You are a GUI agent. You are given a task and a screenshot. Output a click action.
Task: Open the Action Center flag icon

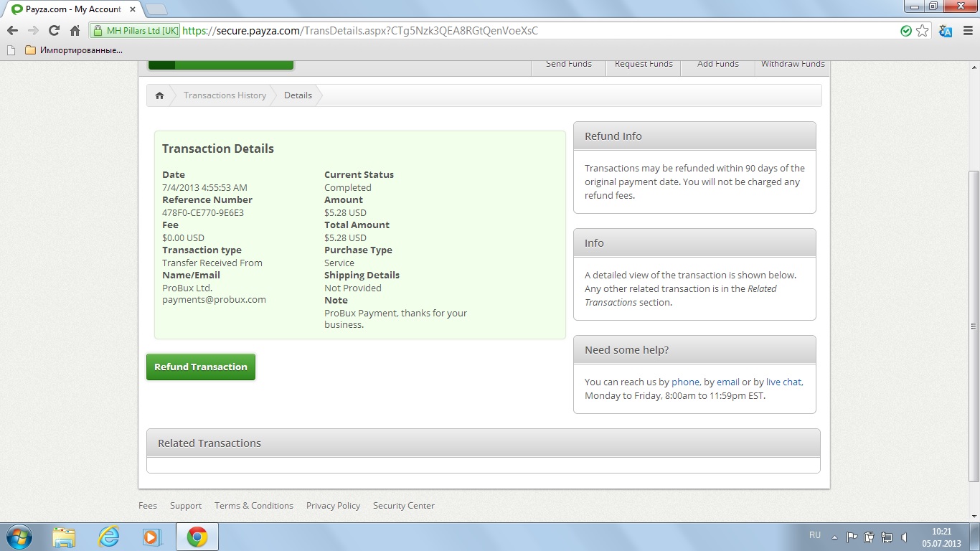(852, 537)
